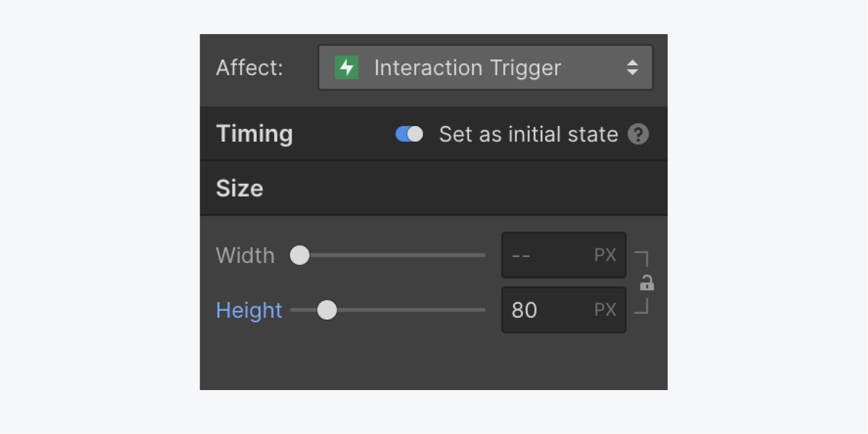Toggle the Set as initial state switch
This screenshot has height=434, width=868.
point(409,135)
